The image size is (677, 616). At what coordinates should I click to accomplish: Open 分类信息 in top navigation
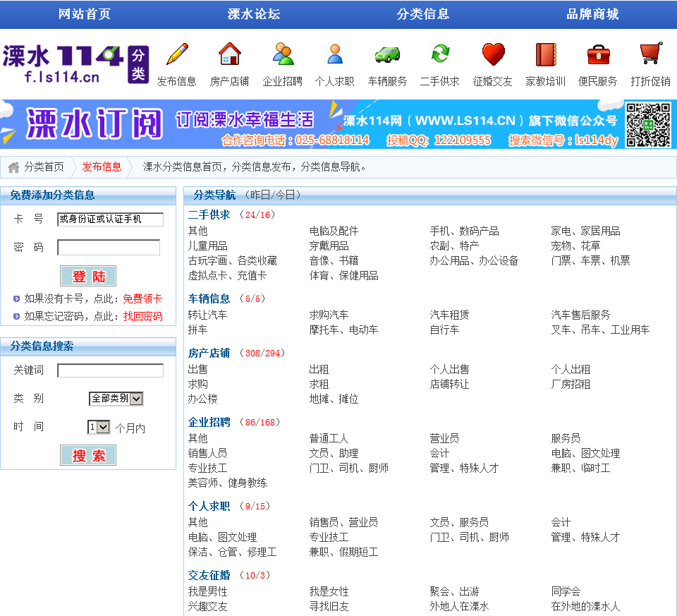tap(423, 14)
